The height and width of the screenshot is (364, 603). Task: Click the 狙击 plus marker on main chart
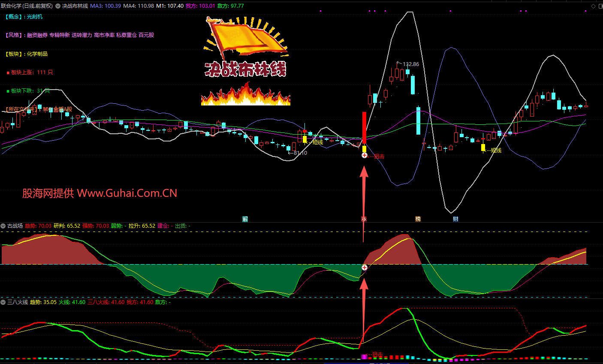(364, 155)
